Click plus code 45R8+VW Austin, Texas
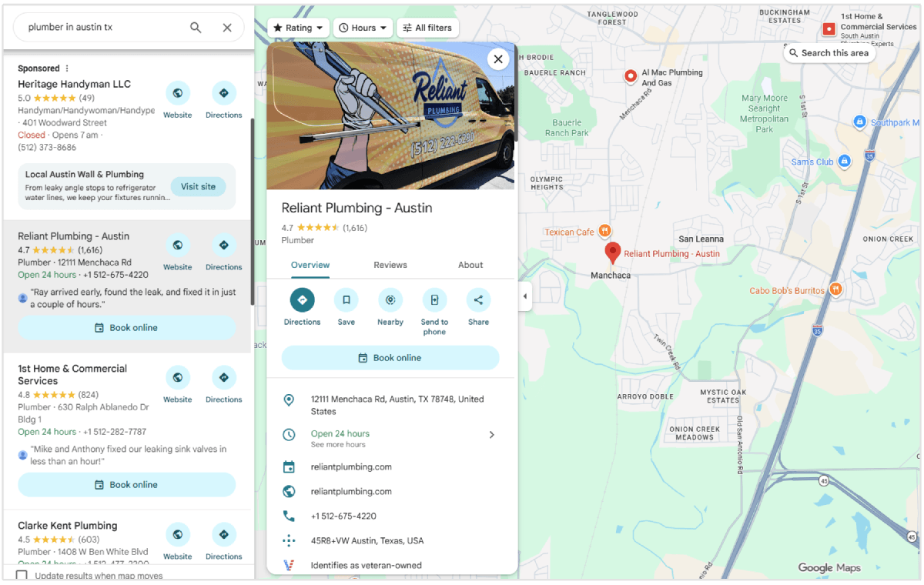Screen dimensions: 924x585 pyautogui.click(x=367, y=540)
